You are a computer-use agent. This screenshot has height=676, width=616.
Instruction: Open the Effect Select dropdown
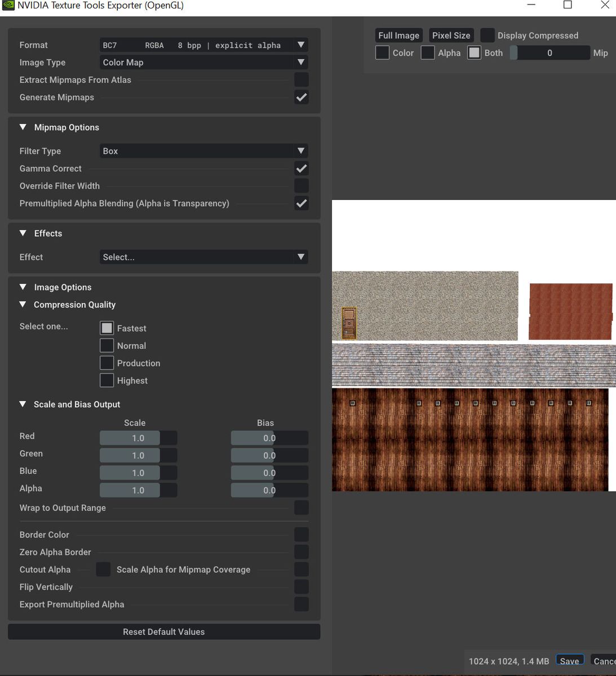[x=203, y=257]
